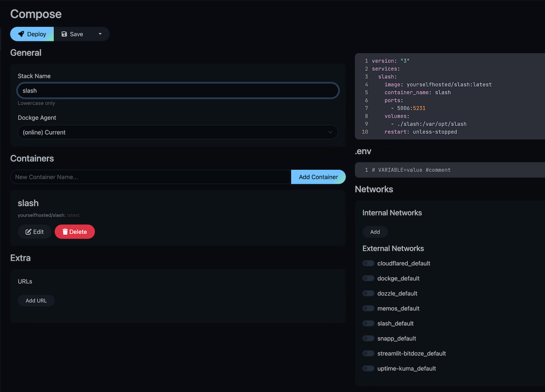Image resolution: width=545 pixels, height=392 pixels.
Task: Turn on the snapp_default network
Action: coord(368,338)
